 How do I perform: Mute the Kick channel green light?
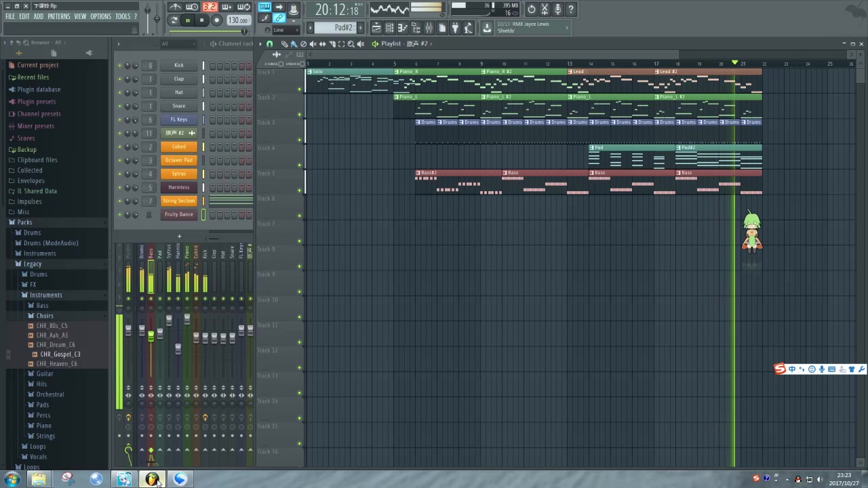tap(120, 66)
